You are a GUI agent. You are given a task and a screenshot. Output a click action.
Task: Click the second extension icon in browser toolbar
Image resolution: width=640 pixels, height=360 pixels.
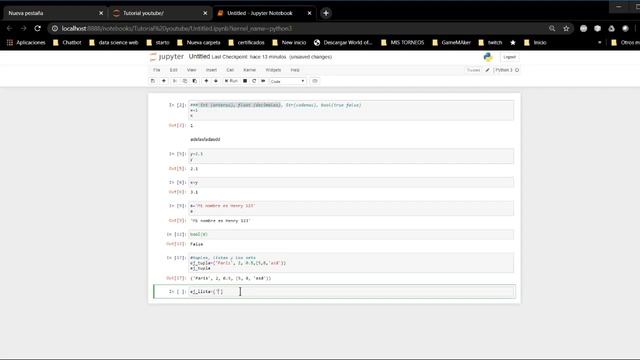598,29
